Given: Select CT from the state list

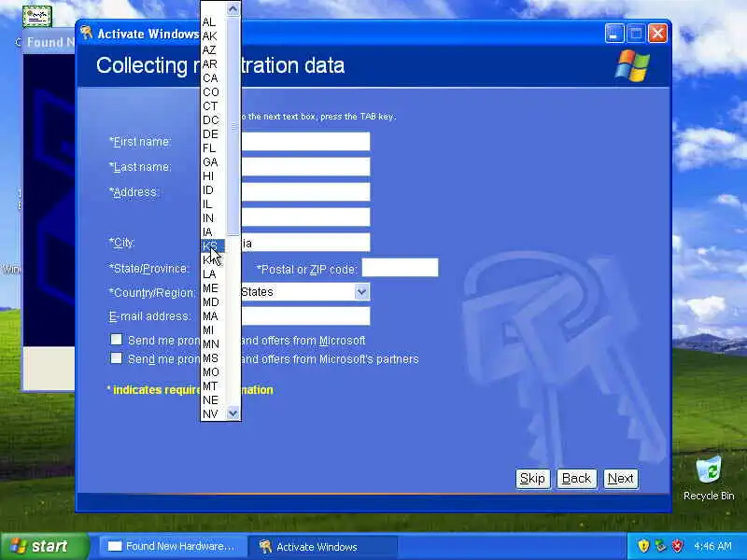Looking at the screenshot, I should tap(213, 106).
